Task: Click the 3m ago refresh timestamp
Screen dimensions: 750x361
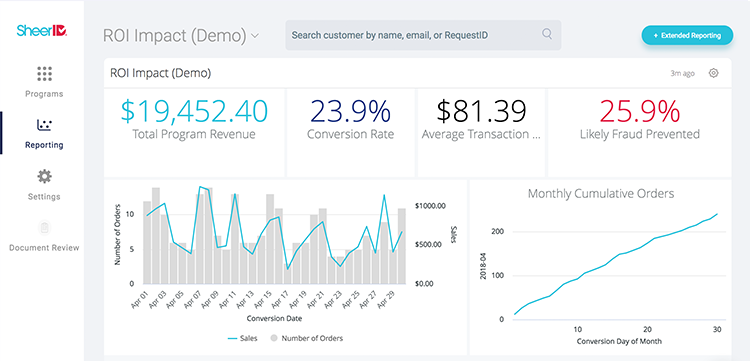Action: 683,74
